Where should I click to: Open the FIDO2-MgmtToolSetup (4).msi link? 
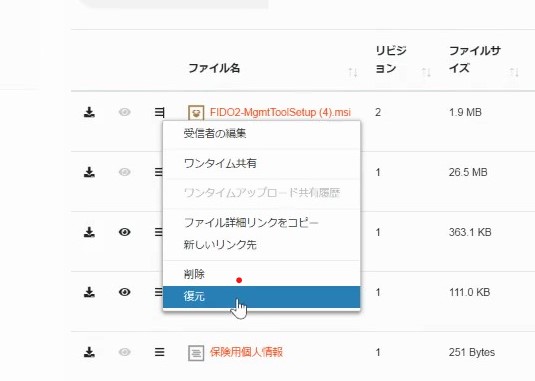tap(280, 112)
